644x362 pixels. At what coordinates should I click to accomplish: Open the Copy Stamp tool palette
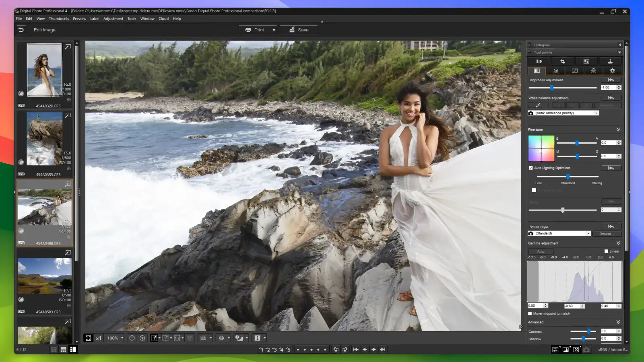610,61
